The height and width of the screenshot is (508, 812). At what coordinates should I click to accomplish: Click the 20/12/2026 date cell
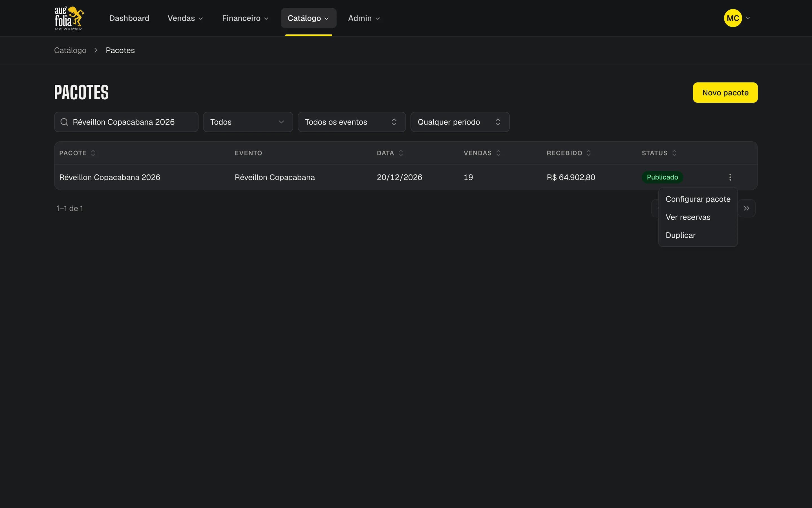coord(399,178)
